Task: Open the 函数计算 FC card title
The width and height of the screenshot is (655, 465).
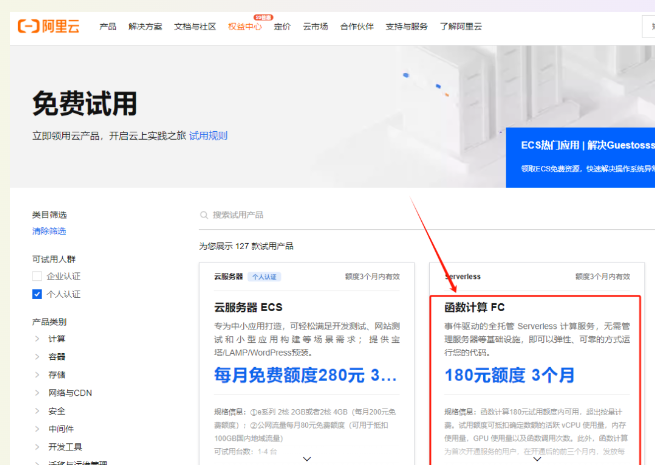Action: [x=475, y=307]
